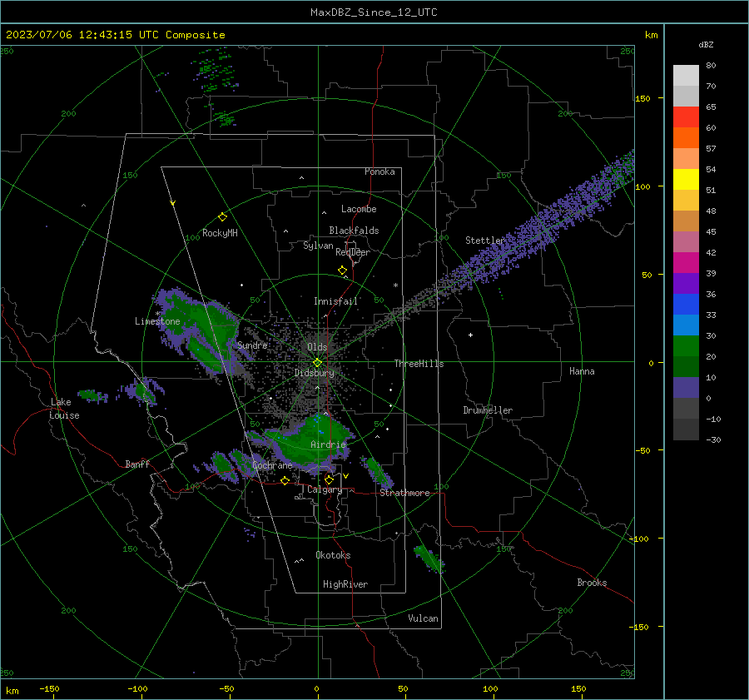Pick the bright green 20–30 dBZ legend swatch
Screen dimensions: 749x700
point(686,346)
